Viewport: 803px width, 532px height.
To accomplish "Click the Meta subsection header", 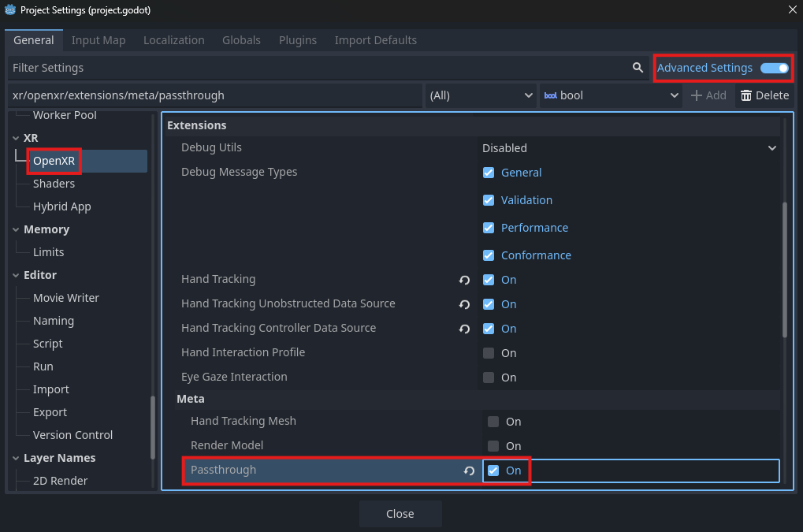I will click(476, 400).
